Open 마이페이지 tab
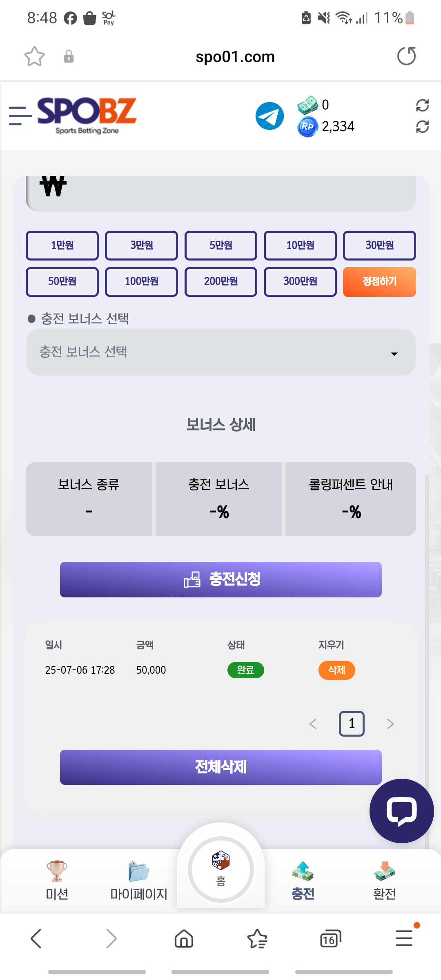The height and width of the screenshot is (980, 441). [x=139, y=880]
